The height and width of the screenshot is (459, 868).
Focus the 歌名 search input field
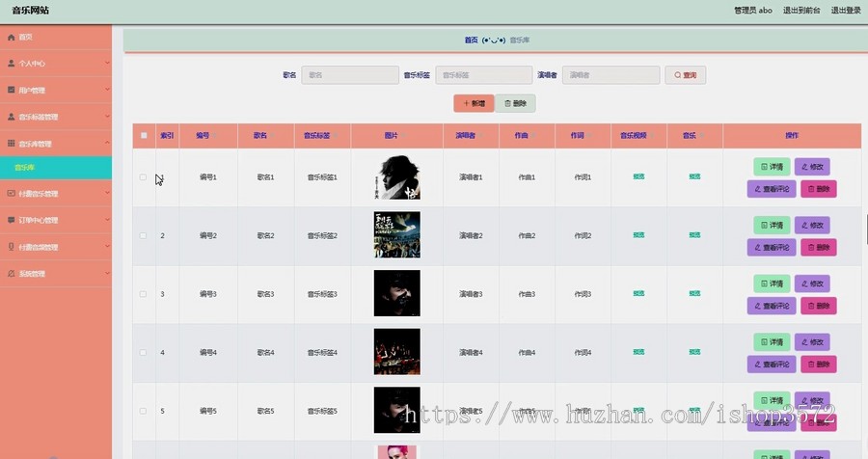(x=350, y=75)
